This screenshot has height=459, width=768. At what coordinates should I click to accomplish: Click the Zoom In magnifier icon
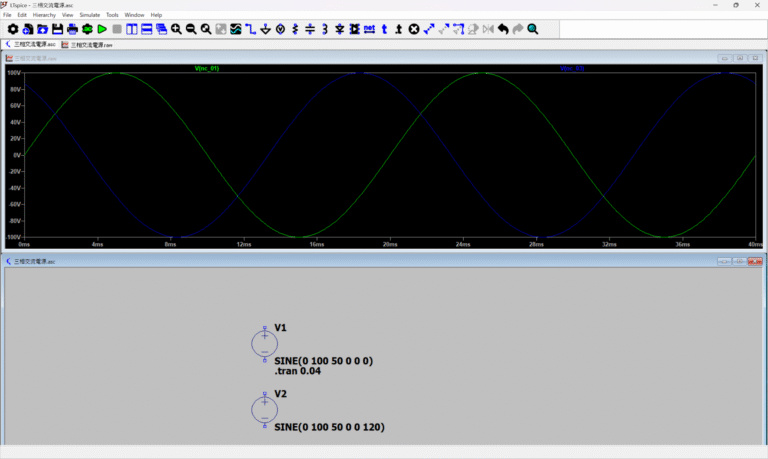(x=176, y=29)
